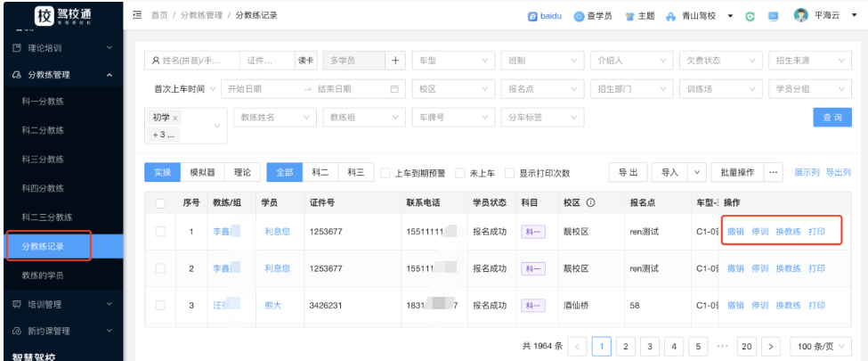Click the blue 查询 search button
868x361 pixels.
[831, 118]
